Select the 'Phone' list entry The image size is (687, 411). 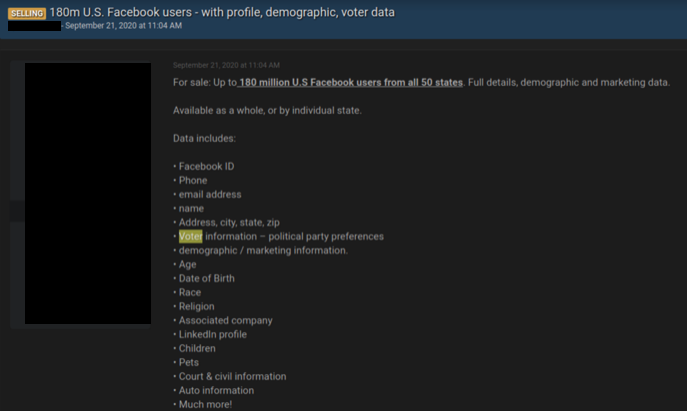tap(193, 181)
